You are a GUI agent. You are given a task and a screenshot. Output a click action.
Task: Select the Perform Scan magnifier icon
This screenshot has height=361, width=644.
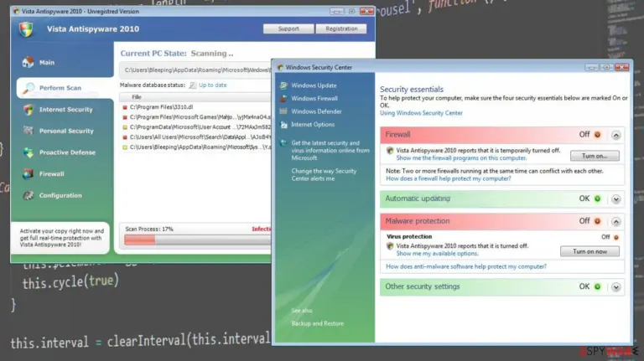click(29, 88)
